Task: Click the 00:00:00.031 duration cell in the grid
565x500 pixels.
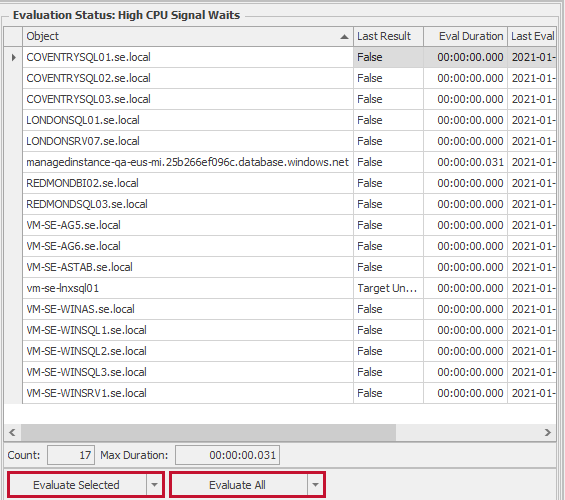Action: pyautogui.click(x=465, y=162)
